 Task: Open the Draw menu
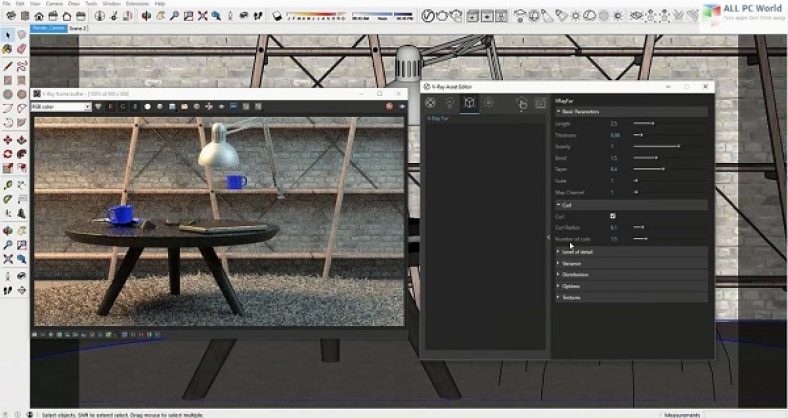[74, 4]
